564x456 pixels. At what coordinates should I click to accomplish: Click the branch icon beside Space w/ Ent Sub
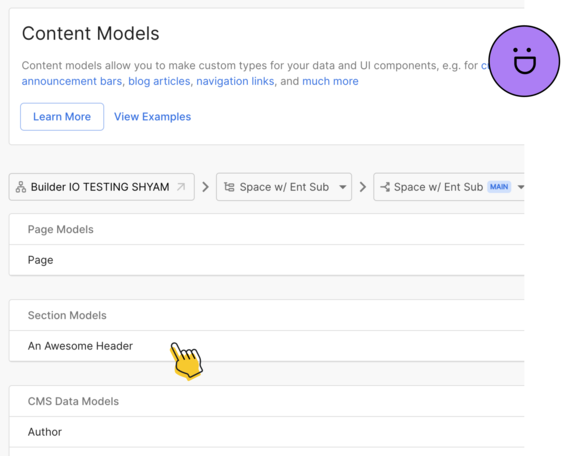pyautogui.click(x=385, y=187)
